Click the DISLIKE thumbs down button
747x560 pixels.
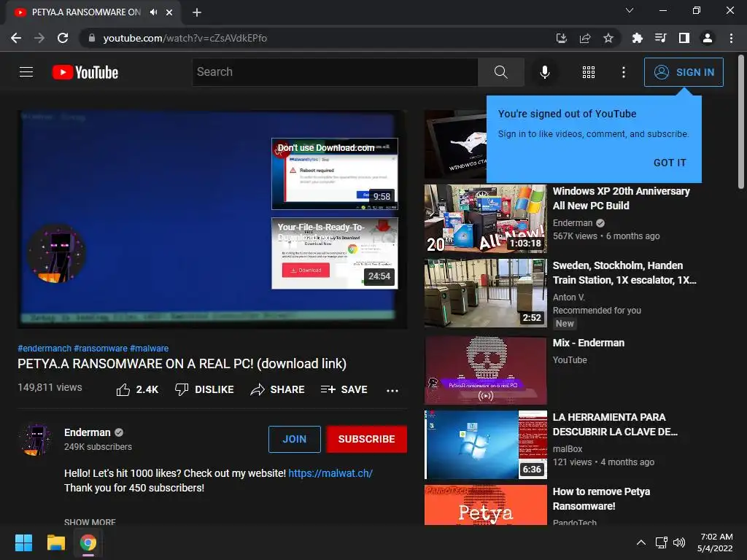204,389
